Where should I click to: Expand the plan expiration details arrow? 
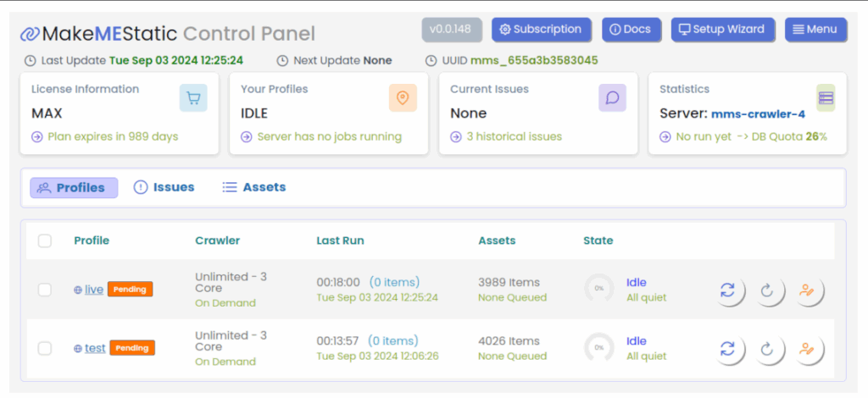pyautogui.click(x=36, y=136)
